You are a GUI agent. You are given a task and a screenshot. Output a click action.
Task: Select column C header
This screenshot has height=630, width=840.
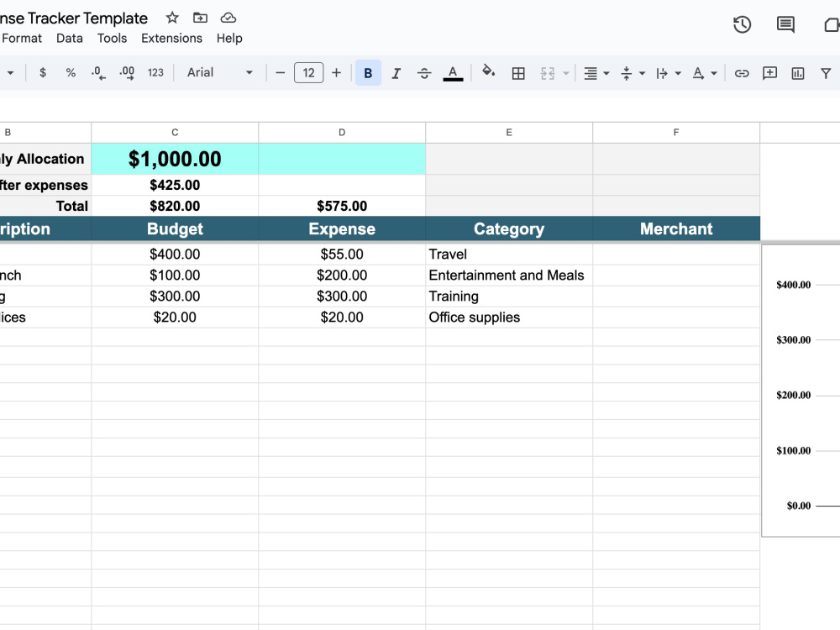coord(175,133)
